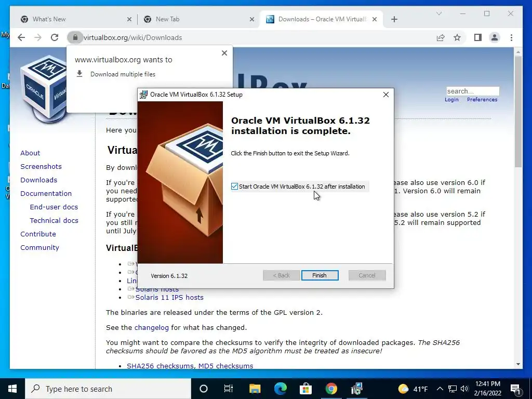532x399 pixels.
Task: Open the Preferences link
Action: click(x=482, y=99)
